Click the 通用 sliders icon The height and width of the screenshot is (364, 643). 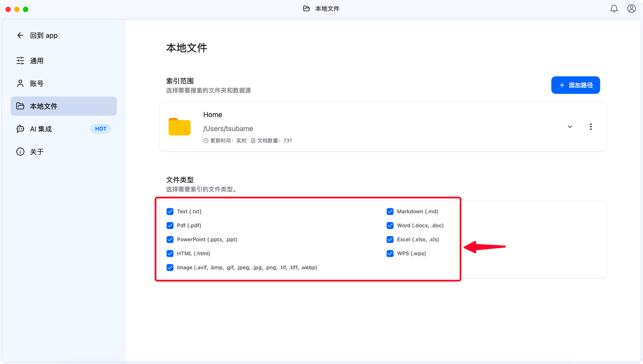[20, 61]
